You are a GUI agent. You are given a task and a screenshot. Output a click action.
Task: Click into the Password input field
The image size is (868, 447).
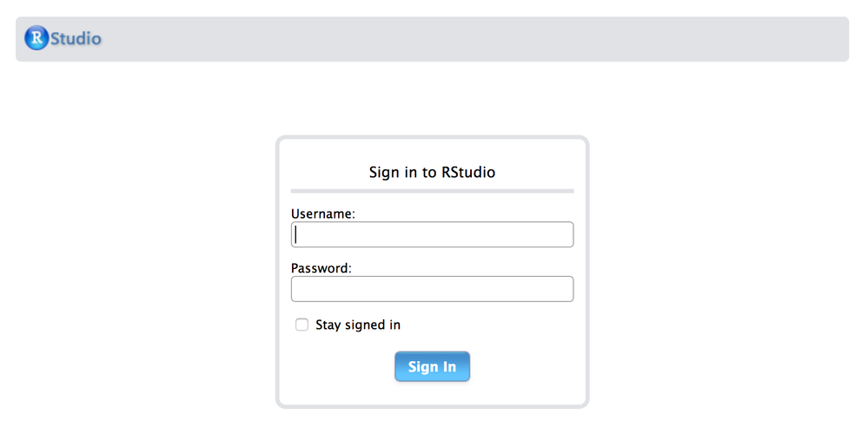click(x=432, y=289)
